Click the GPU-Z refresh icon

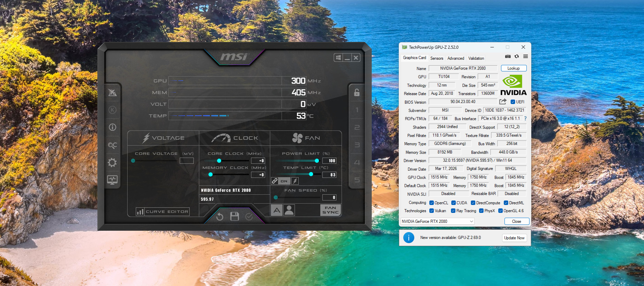(516, 56)
